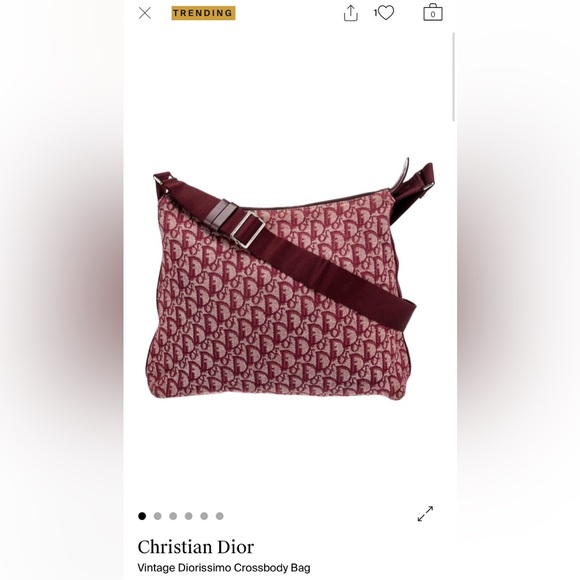The width and height of the screenshot is (580, 580).
Task: Click the bag count zero inside bag icon
Action: (433, 15)
